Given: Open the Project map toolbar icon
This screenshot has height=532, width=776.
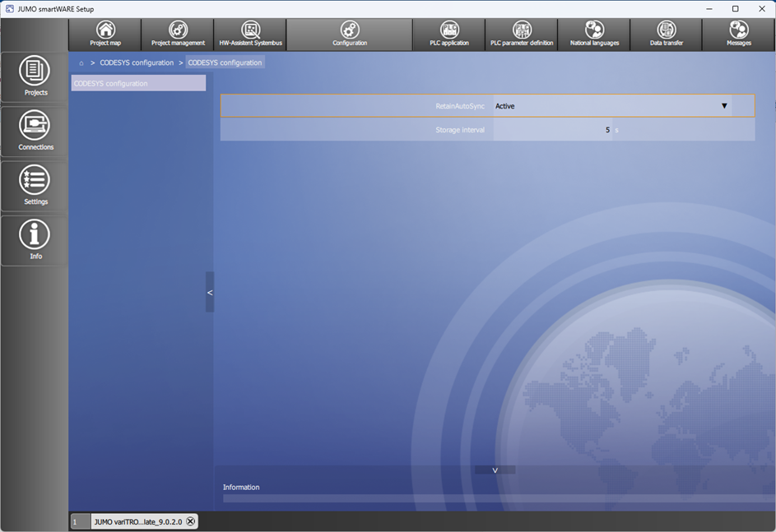Looking at the screenshot, I should (x=105, y=35).
